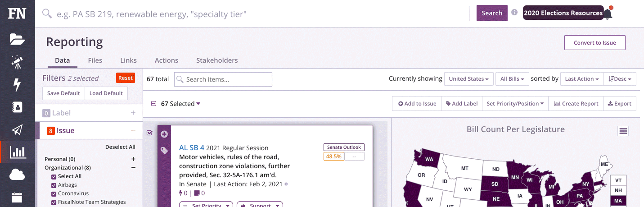
Task: Toggle the Coronavirus checkbox
Action: pos(54,193)
